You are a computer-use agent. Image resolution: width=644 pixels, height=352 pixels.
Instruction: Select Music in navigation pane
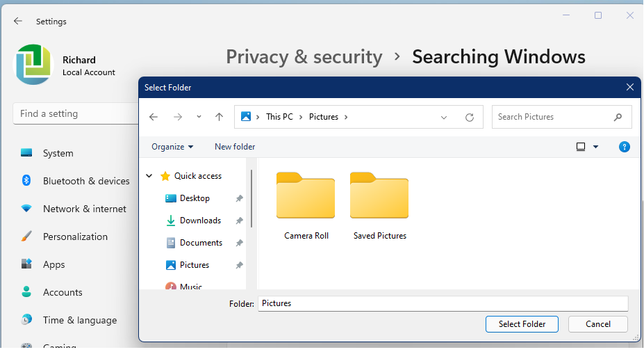pos(190,286)
